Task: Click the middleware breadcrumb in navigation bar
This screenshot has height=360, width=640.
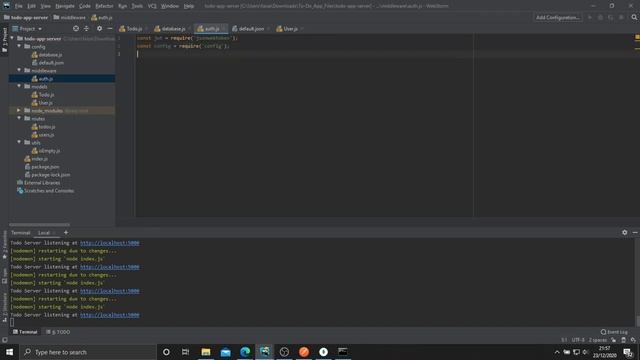Action: click(69, 18)
